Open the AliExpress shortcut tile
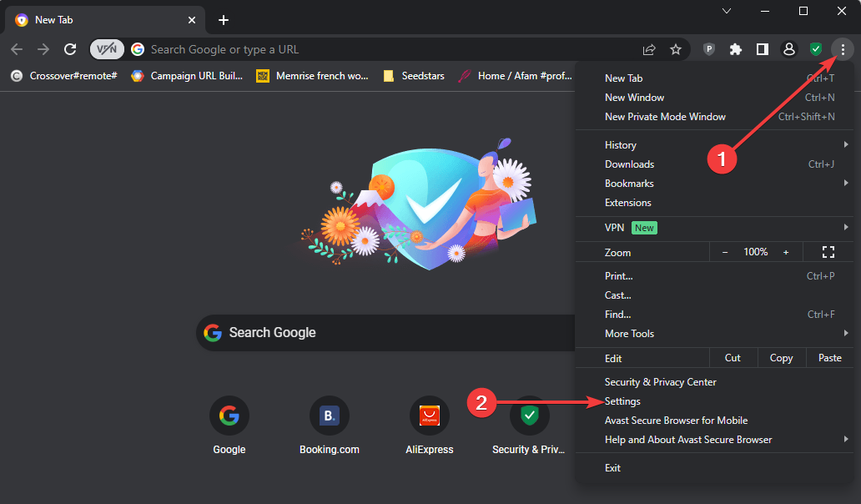The width and height of the screenshot is (861, 504). point(430,426)
